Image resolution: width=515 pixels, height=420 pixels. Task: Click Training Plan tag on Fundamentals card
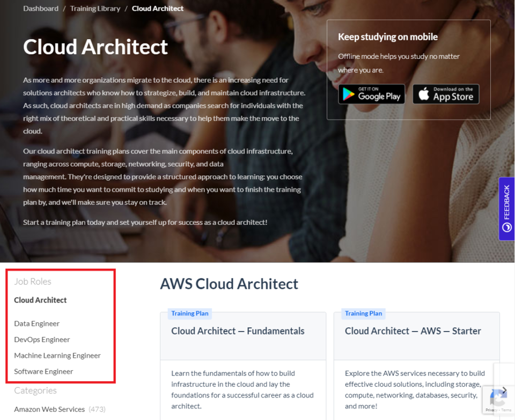[x=190, y=313]
